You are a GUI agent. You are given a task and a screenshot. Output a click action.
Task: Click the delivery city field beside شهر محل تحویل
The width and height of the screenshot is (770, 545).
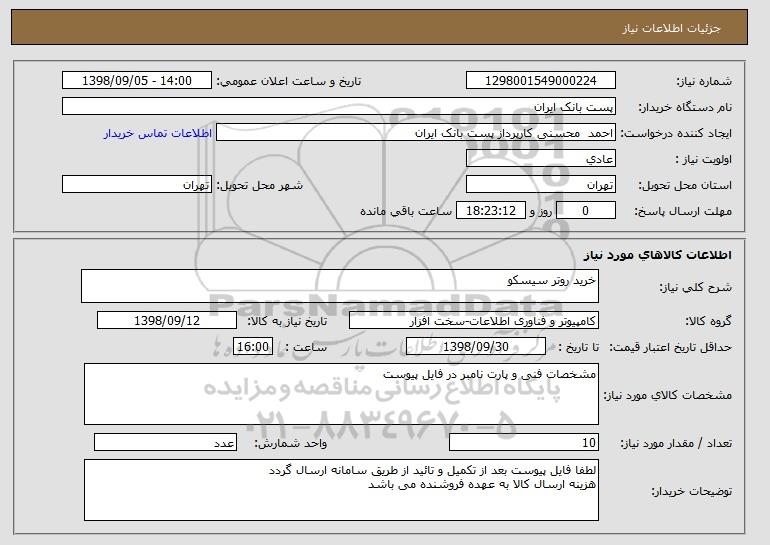pos(137,185)
